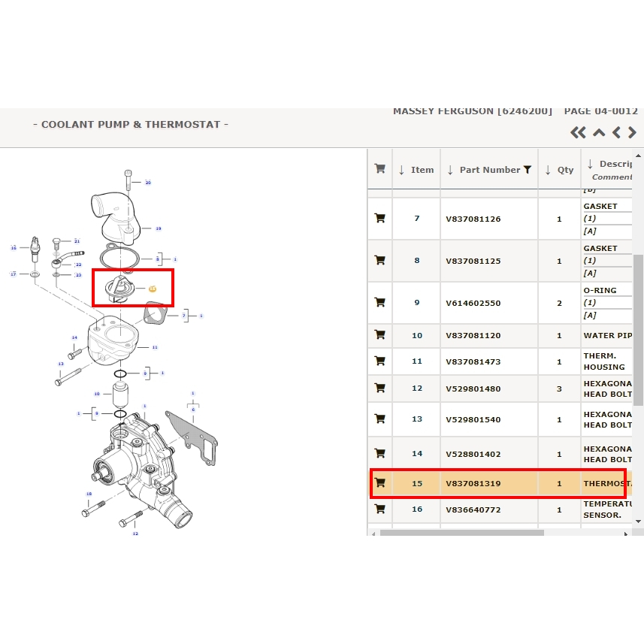644x644 pixels.
Task: Go to previous page with left chevron
Action: [x=616, y=133]
